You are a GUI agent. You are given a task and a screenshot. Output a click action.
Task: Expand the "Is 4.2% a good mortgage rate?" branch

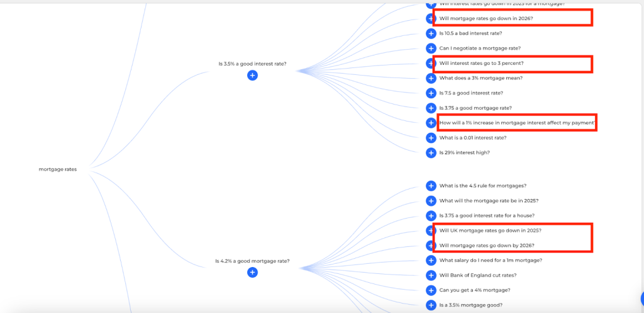[252, 272]
